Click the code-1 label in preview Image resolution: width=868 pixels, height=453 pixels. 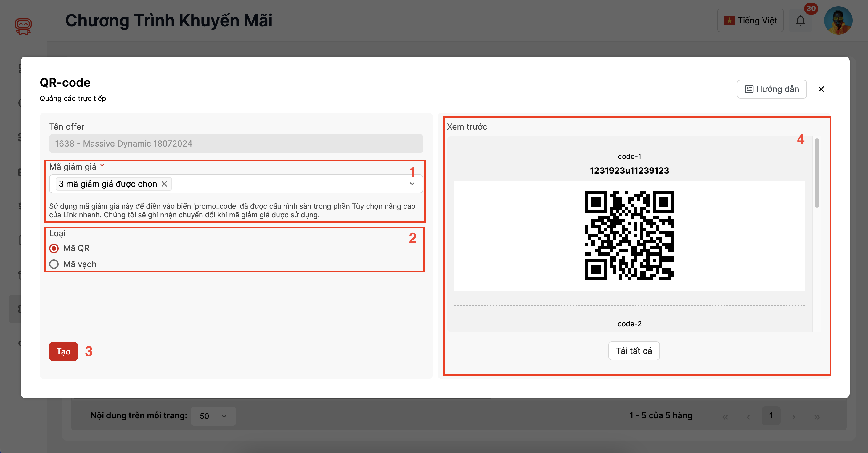pyautogui.click(x=629, y=156)
